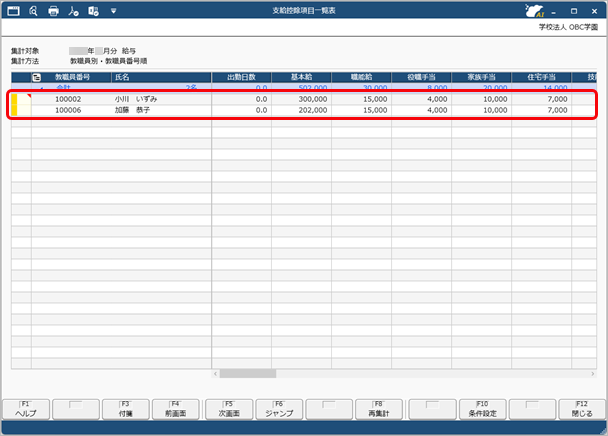The width and height of the screenshot is (608, 436).
Task: Go to next screen with F5 次画面
Action: click(227, 408)
